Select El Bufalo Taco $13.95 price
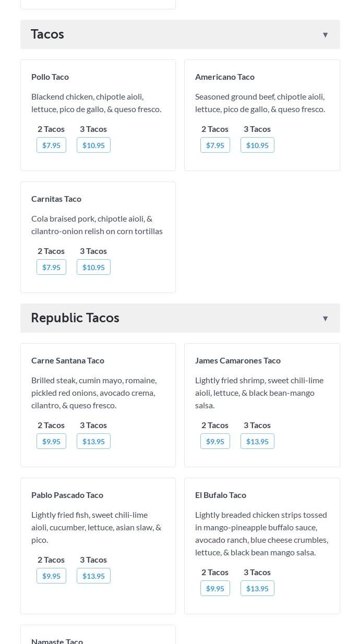Viewport: 360px width, 644px height. pos(257,588)
